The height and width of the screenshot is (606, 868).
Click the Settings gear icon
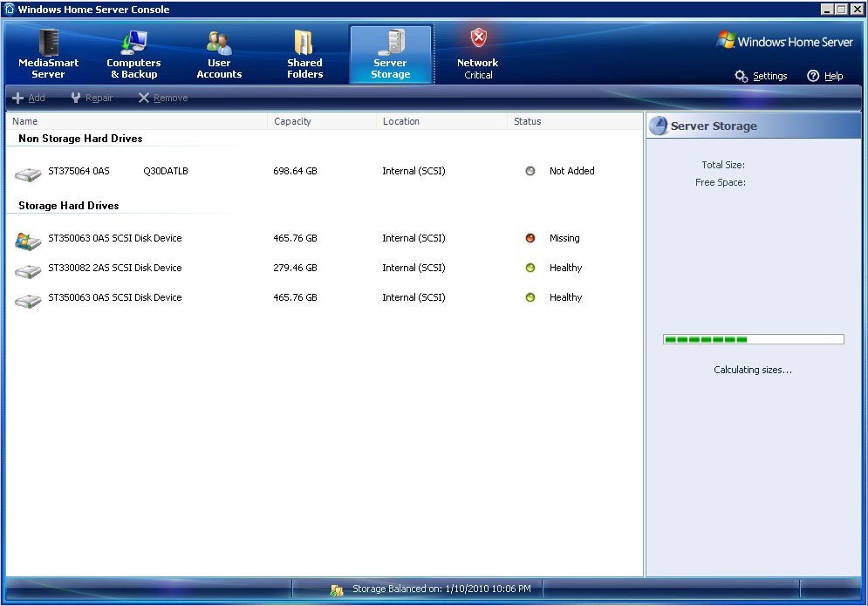coord(742,76)
